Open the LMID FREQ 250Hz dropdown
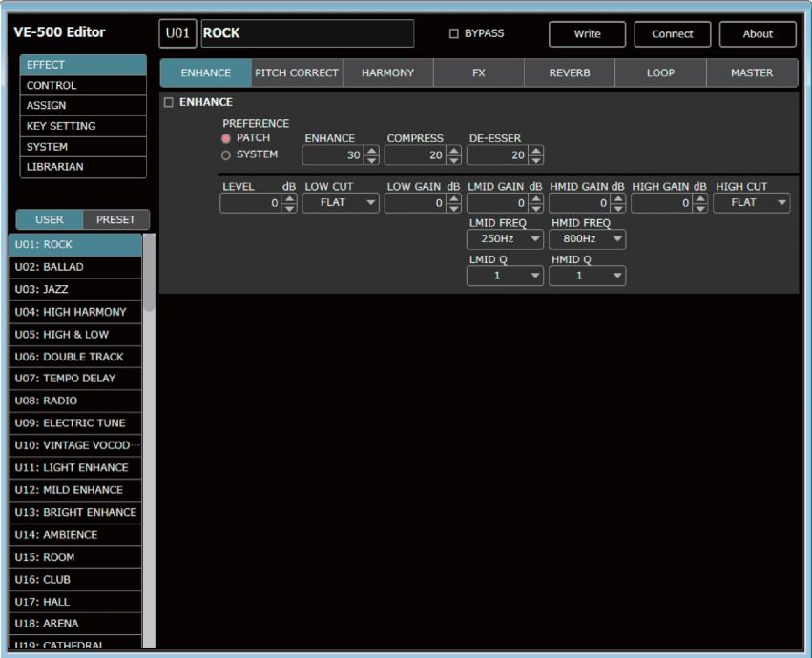Image resolution: width=812 pixels, height=658 pixels. pos(505,238)
